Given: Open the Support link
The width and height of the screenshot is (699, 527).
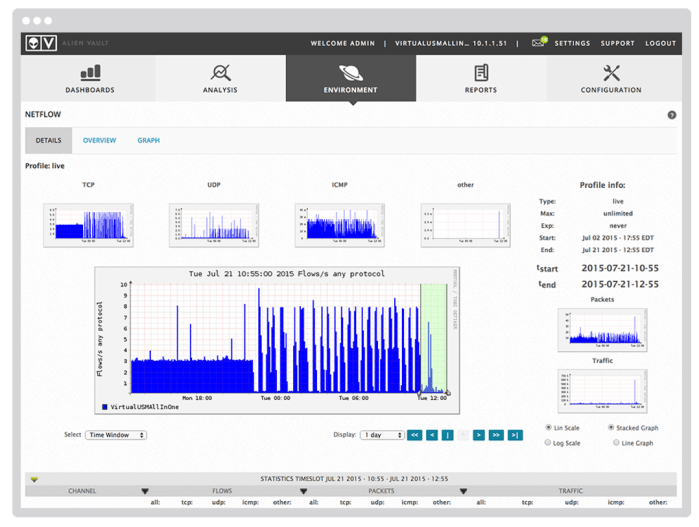Looking at the screenshot, I should click(x=617, y=44).
